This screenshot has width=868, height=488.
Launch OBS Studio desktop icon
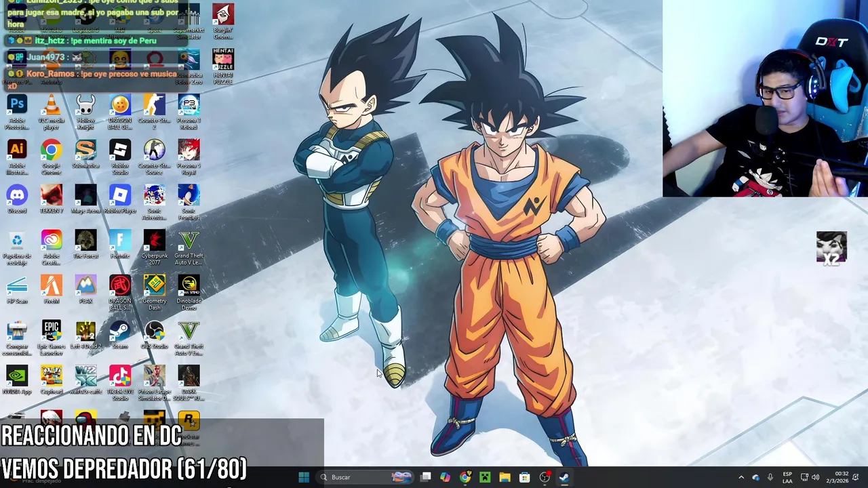(x=155, y=335)
